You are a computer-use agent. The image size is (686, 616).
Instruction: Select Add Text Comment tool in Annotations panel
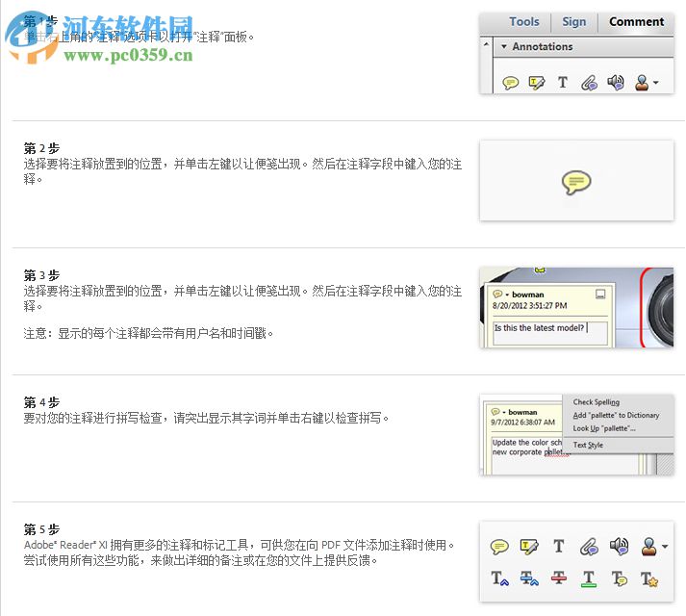coord(563,82)
